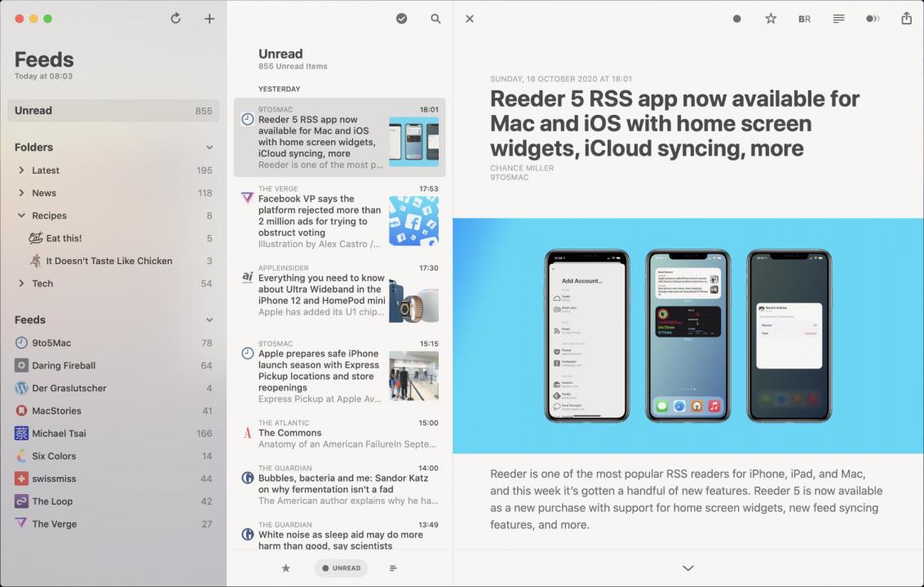924x587 pixels.
Task: Refresh all feeds with the reload icon
Action: pyautogui.click(x=175, y=18)
